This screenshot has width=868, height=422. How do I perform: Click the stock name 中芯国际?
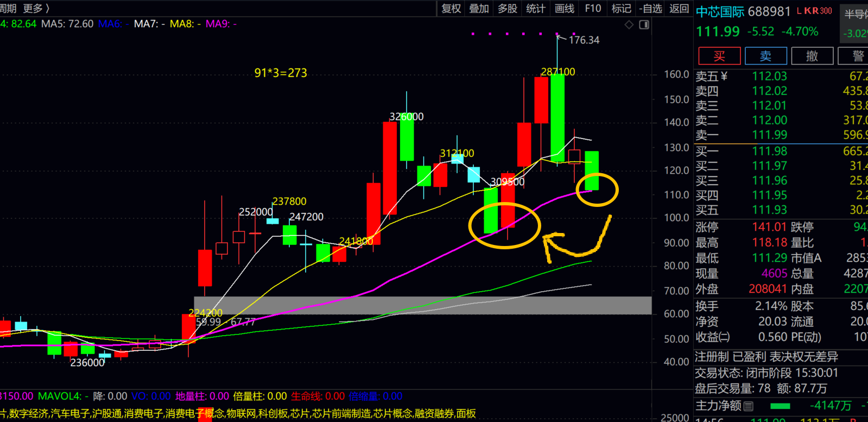click(x=720, y=11)
